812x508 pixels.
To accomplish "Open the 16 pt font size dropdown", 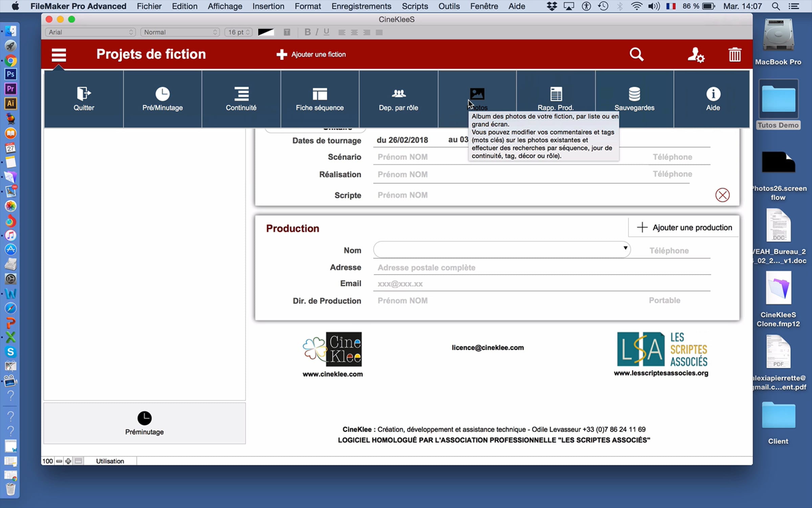I will click(239, 32).
